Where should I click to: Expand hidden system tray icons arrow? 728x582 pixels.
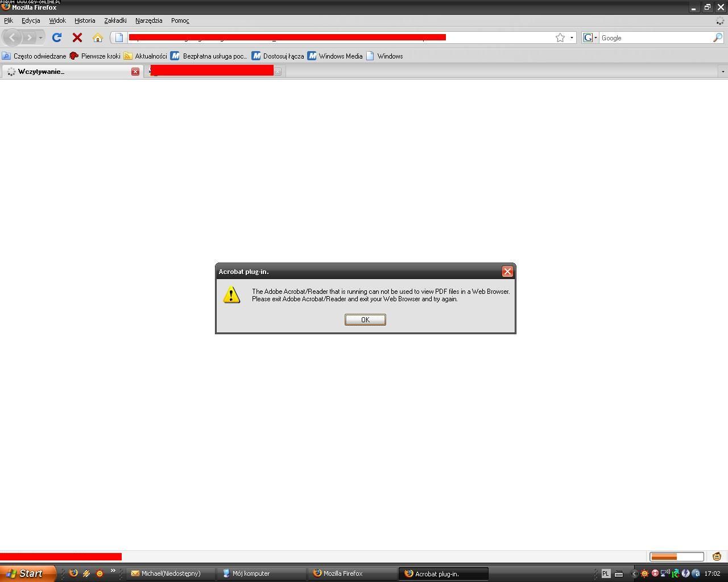pos(635,574)
